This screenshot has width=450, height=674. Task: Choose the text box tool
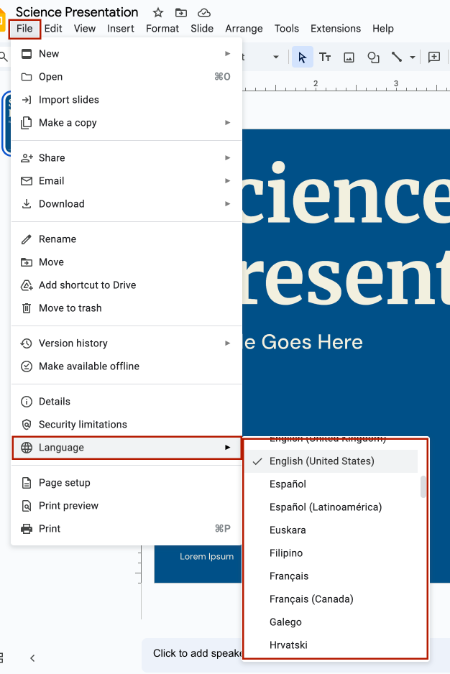coord(325,57)
